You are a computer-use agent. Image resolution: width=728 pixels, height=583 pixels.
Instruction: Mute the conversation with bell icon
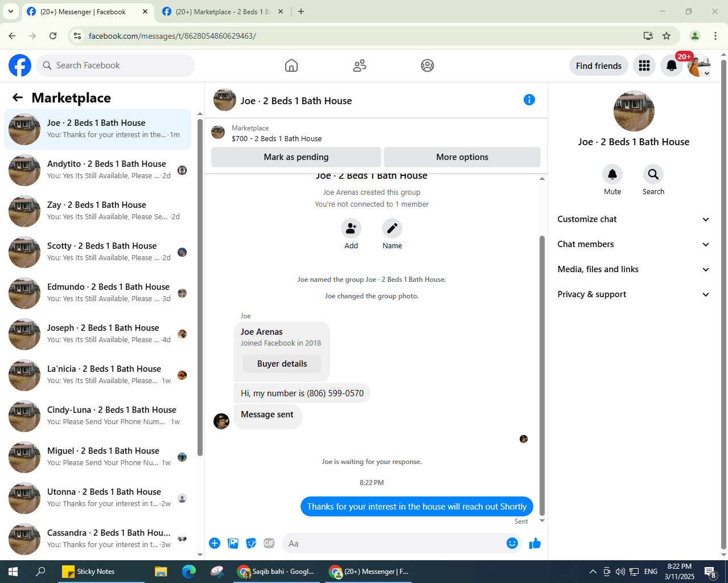point(612,174)
